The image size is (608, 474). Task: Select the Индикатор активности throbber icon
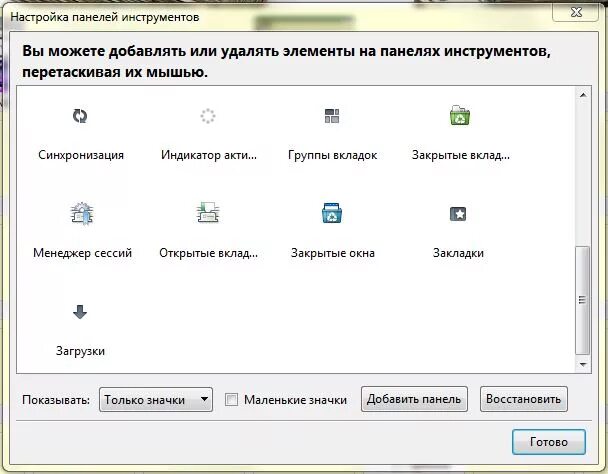pos(208,116)
